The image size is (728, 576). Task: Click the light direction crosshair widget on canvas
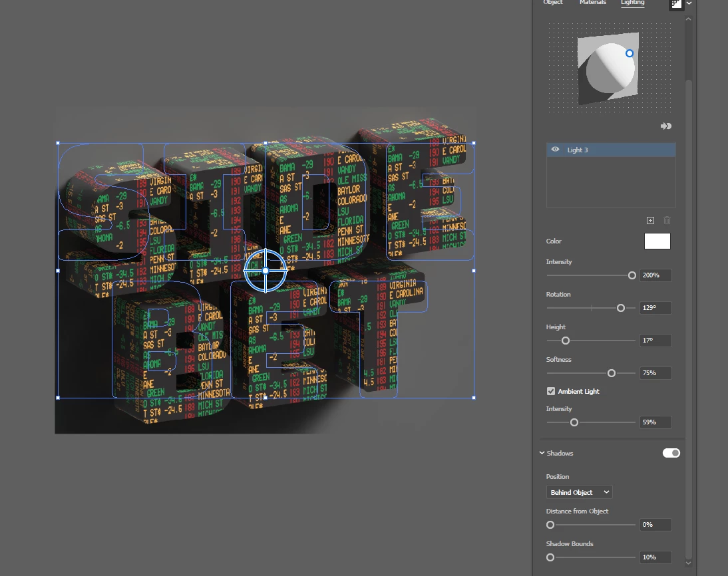point(265,271)
